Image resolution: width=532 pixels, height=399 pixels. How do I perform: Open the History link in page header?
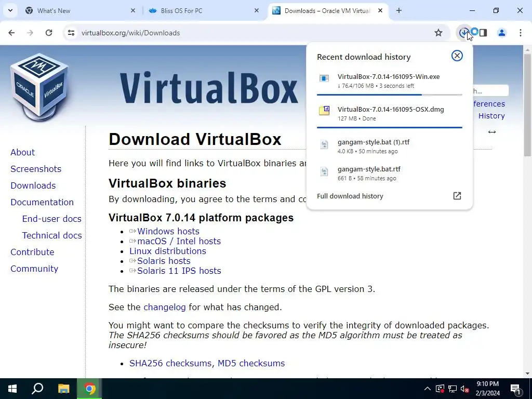(x=491, y=116)
